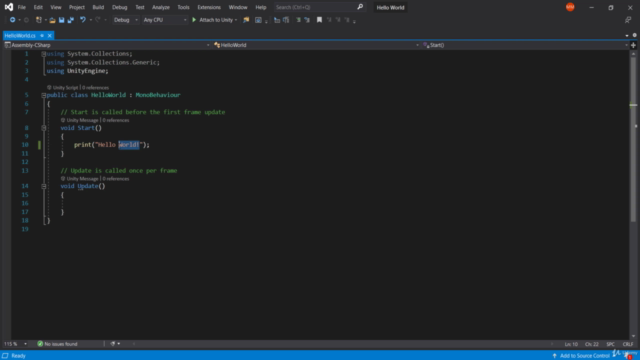Click the search magnifier icon
This screenshot has width=640, height=360.
(x=360, y=7)
